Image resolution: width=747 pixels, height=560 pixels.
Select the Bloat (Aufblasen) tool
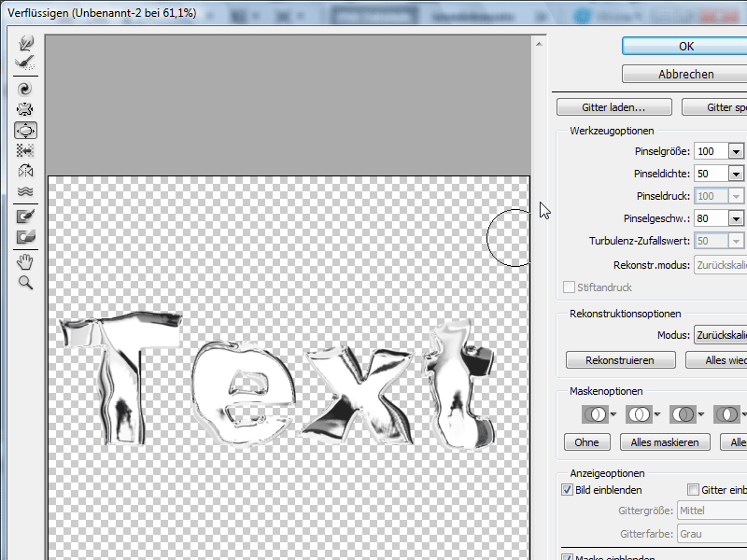click(25, 131)
